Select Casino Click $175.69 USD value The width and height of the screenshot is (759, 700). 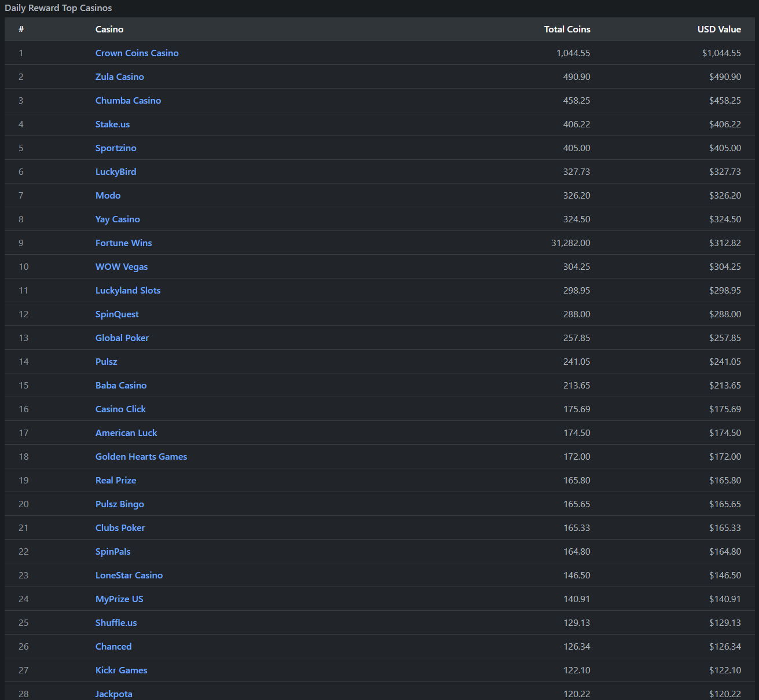coord(725,409)
